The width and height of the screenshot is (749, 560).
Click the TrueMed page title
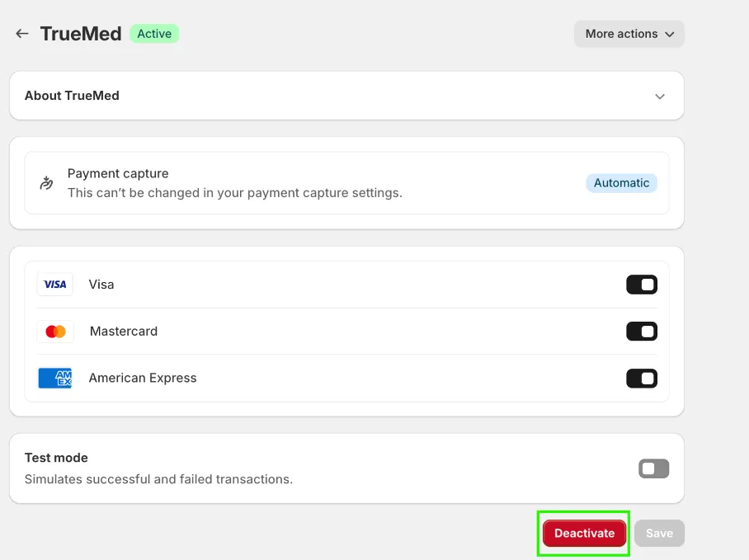(x=81, y=34)
